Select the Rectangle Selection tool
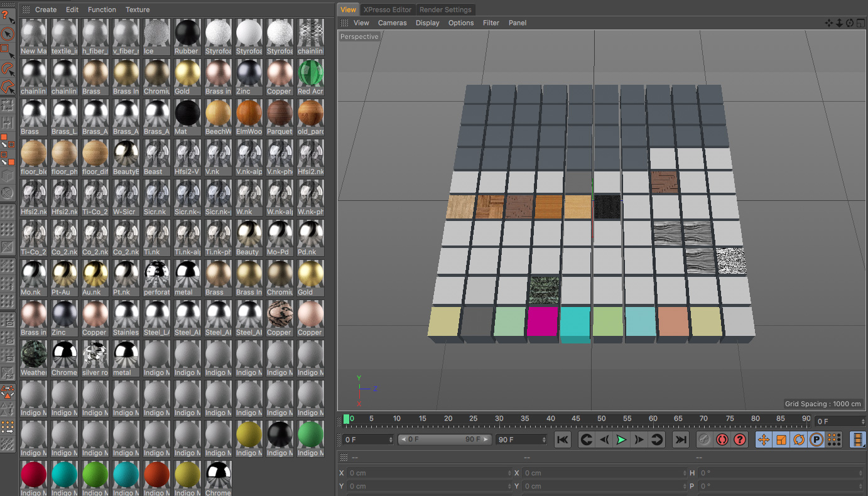This screenshot has height=496, width=868. coord(6,50)
